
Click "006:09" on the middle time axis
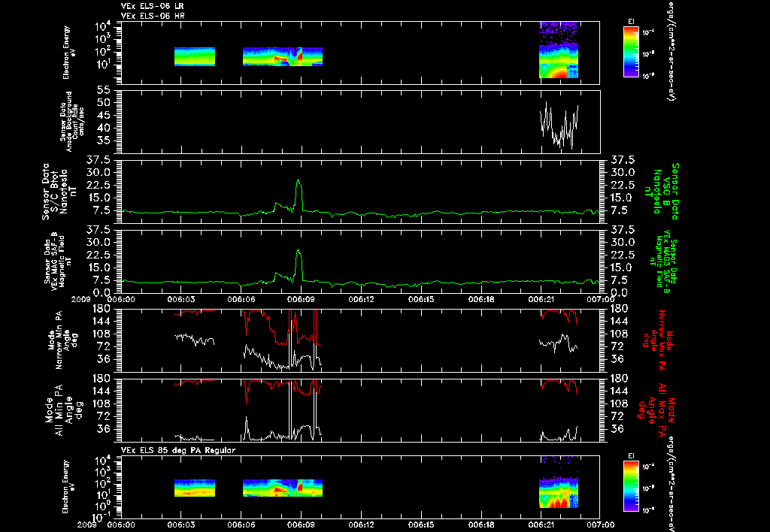(x=301, y=299)
